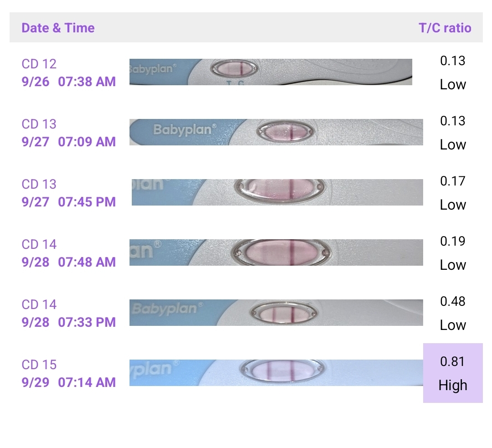Open the 9/29 07:14 AM test strip photo

point(276,373)
